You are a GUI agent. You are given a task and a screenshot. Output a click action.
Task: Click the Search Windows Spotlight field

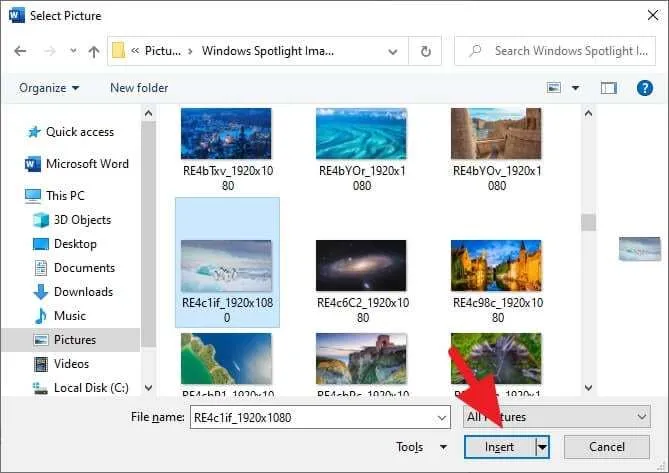click(555, 51)
